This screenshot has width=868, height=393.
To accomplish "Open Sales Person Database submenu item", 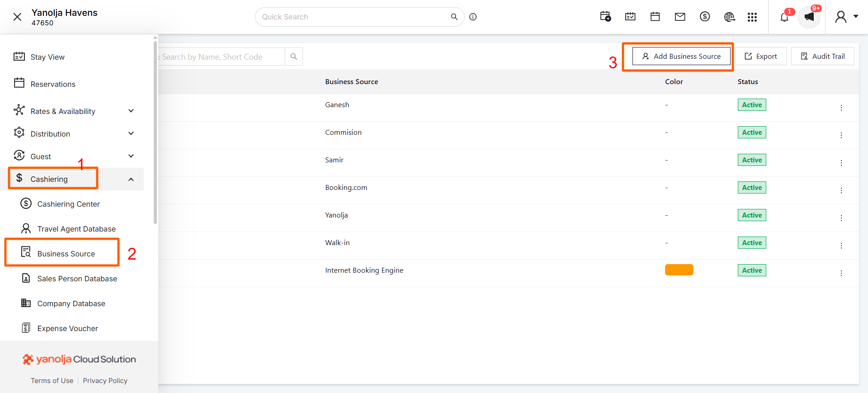I will (77, 279).
